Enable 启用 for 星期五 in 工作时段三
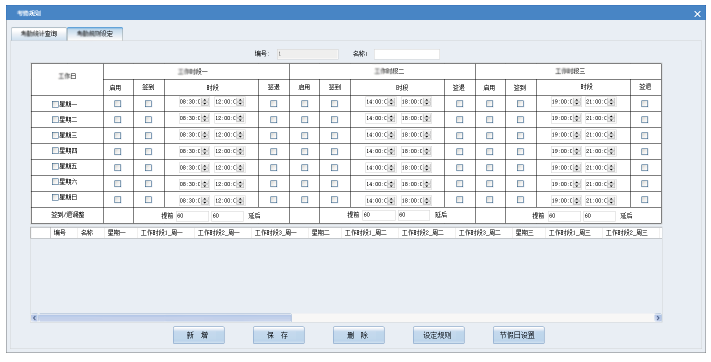This screenshot has width=711, height=362. 489,167
